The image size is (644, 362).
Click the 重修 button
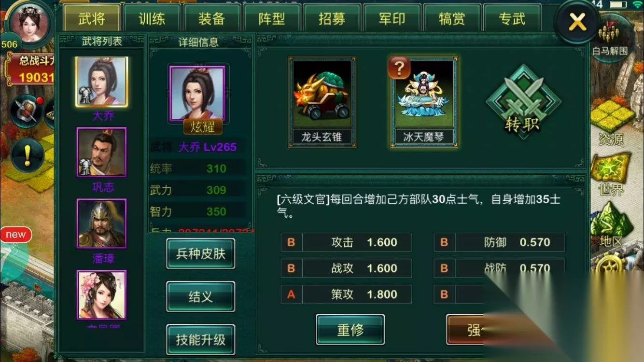(x=350, y=330)
